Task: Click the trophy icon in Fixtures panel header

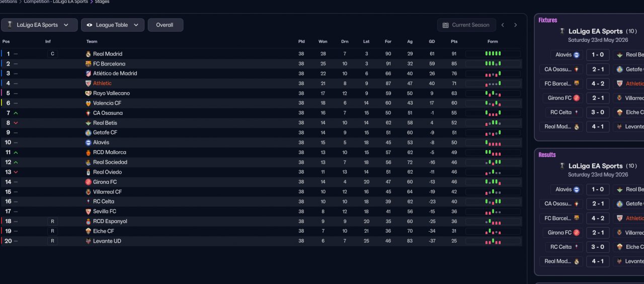Action: point(562,31)
